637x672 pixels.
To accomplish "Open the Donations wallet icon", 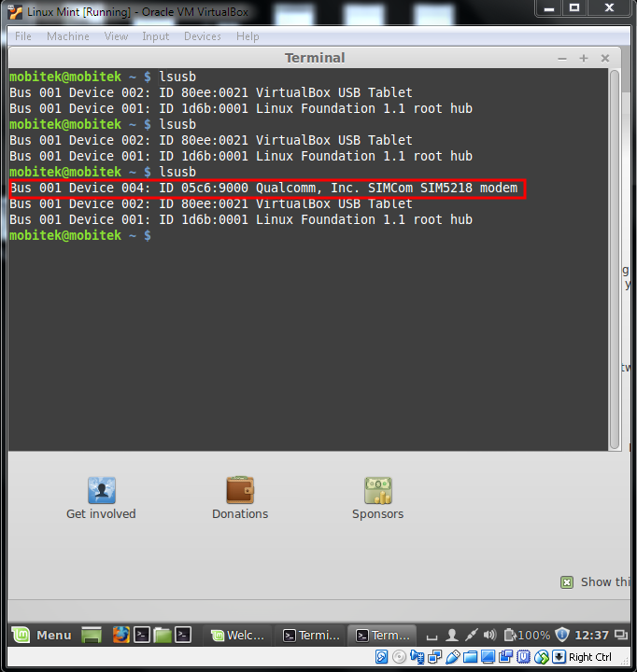I will (240, 490).
